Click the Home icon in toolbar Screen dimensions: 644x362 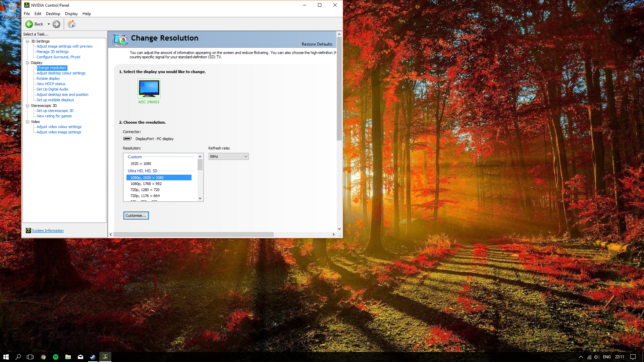point(71,24)
